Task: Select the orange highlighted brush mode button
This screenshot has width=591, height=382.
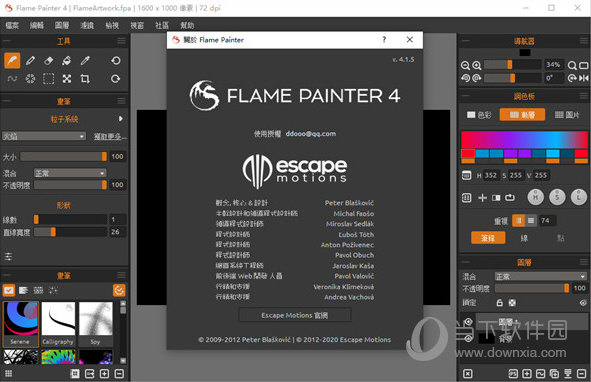Action: 488,238
